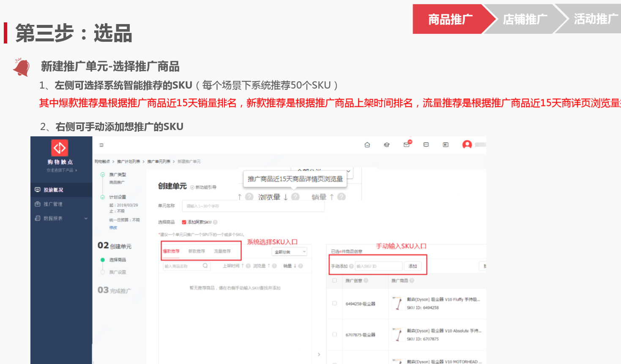Click the 输入商品名称 search field
This screenshot has height=364, width=621.
(x=186, y=266)
